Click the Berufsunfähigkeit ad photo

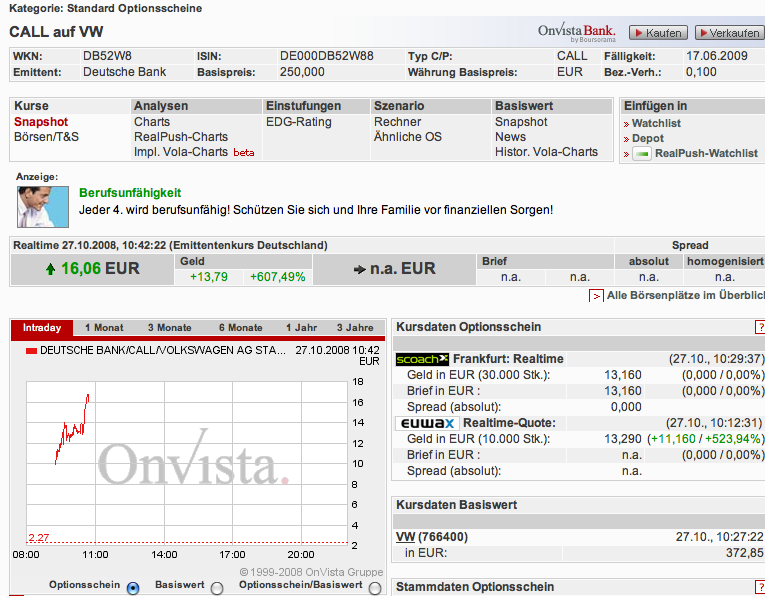pos(43,207)
